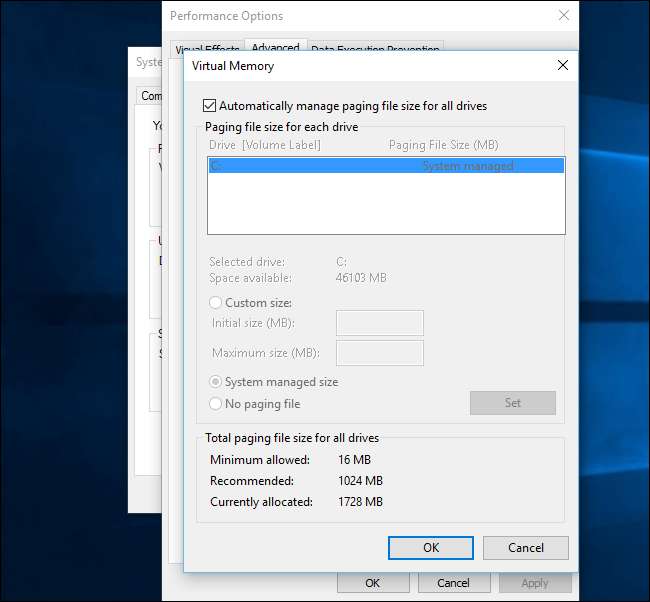The height and width of the screenshot is (602, 650).
Task: Select the Custom size radio option
Action: pyautogui.click(x=216, y=303)
